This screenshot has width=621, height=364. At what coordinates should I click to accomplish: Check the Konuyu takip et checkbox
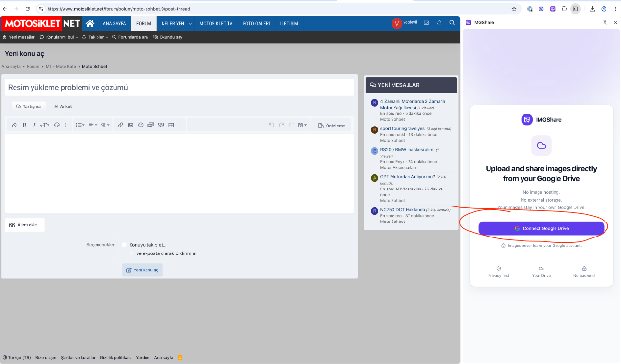tap(124, 245)
